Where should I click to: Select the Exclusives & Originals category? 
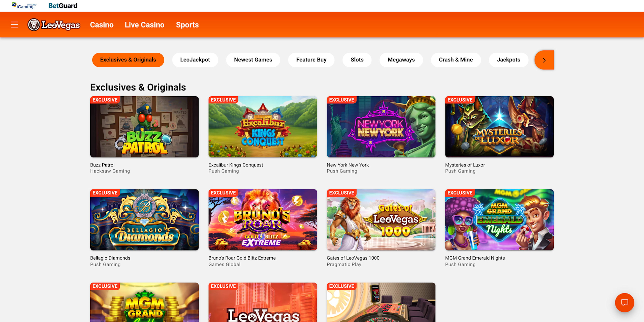[128, 60]
